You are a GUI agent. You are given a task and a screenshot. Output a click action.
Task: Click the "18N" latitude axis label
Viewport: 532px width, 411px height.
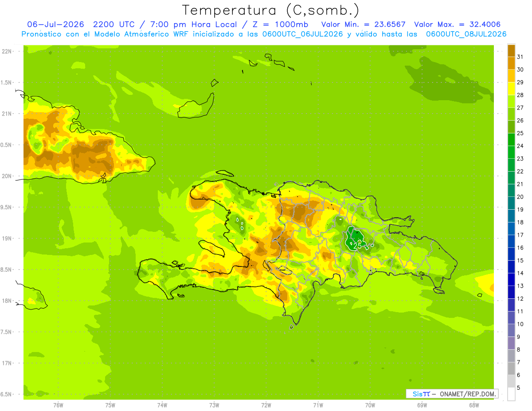(x=7, y=301)
